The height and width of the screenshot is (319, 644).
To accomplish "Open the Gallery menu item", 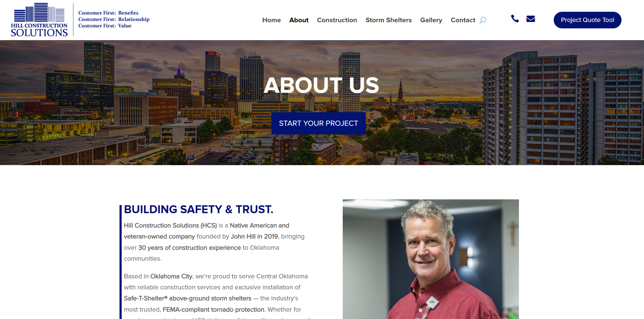I will [431, 20].
